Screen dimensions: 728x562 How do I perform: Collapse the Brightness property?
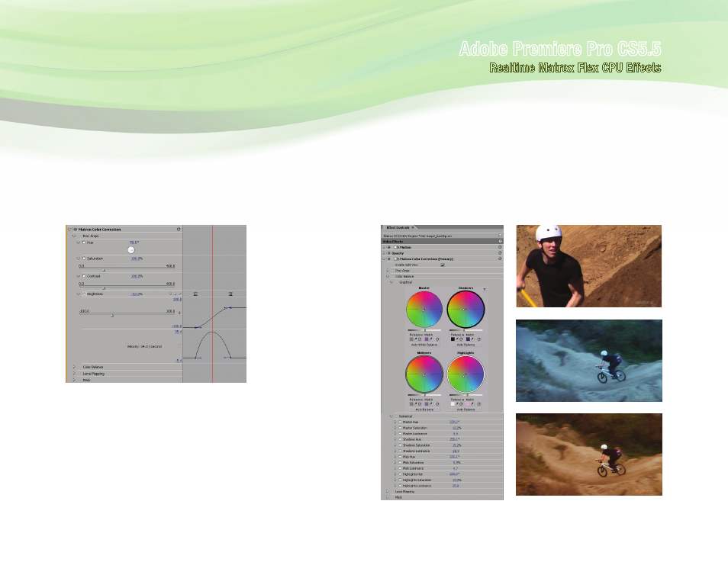click(79, 294)
